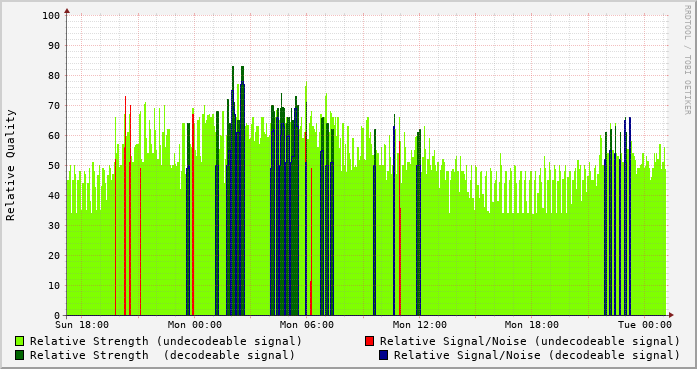Select the Relative Strength (undecodeable signal) legend label
The height and width of the screenshot is (369, 697).
[x=166, y=341]
